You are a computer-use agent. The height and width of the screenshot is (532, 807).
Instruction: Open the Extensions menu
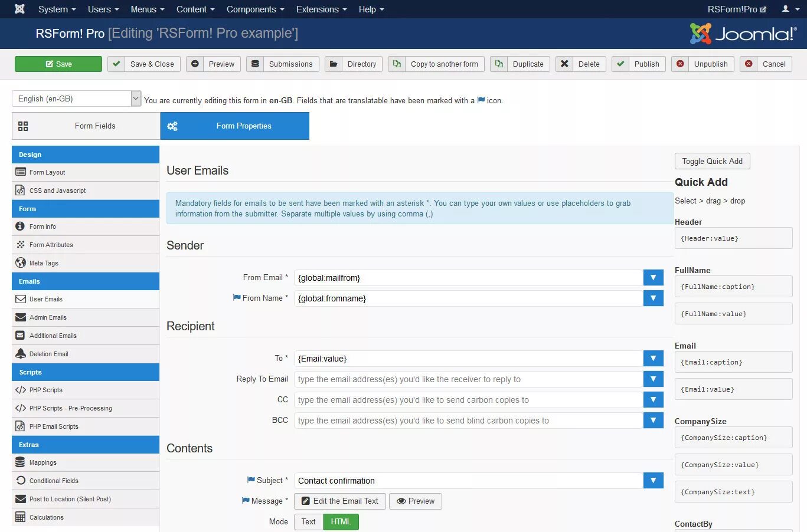322,9
